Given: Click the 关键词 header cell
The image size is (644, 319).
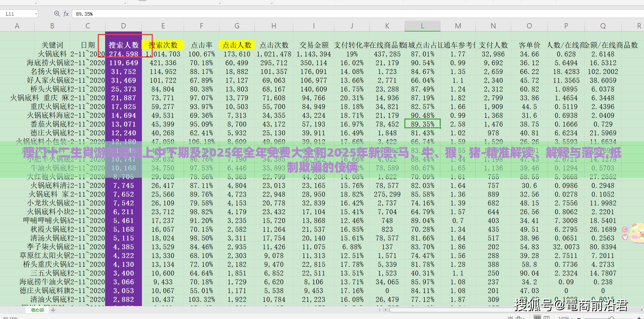Looking at the screenshot, I should click(x=52, y=45).
